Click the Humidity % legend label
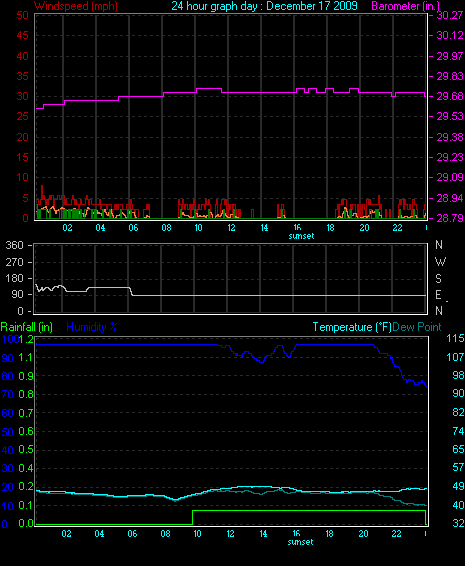465x566 pixels. click(x=92, y=327)
